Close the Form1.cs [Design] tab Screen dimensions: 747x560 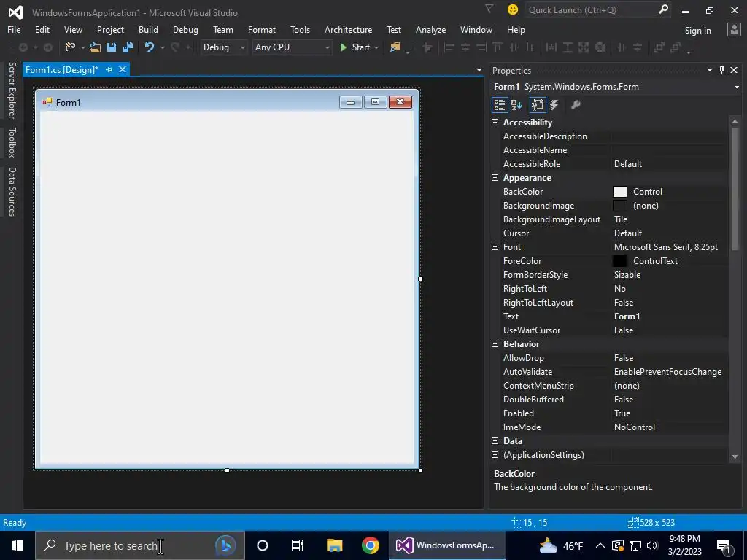[x=123, y=69]
